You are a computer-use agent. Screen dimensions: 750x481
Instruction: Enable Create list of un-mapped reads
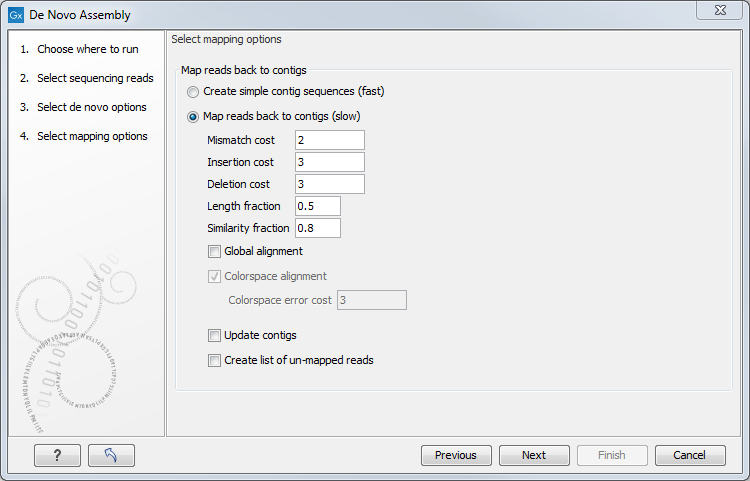pos(214,360)
